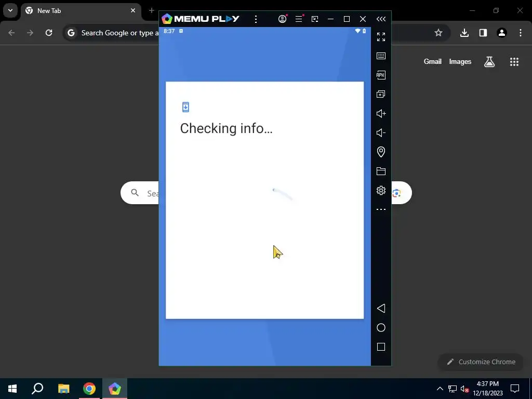Minimize the MEmu Play window
The width and height of the screenshot is (532, 399).
pyautogui.click(x=330, y=19)
